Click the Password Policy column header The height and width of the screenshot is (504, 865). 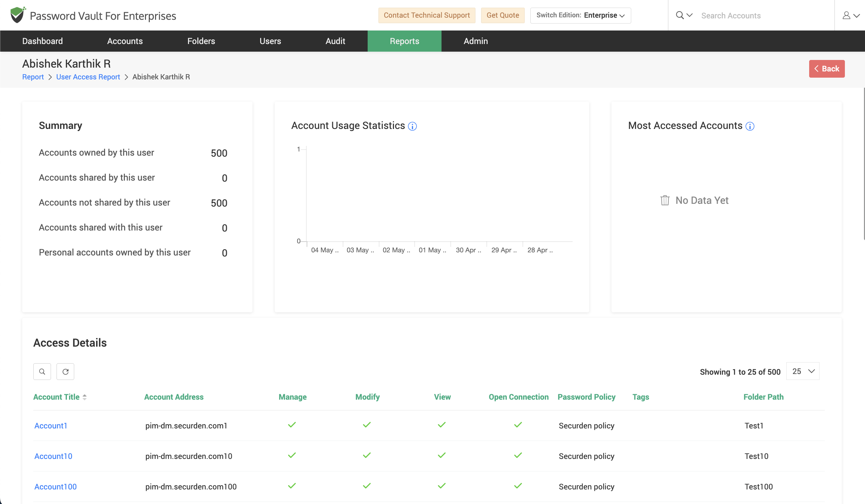coord(586,397)
